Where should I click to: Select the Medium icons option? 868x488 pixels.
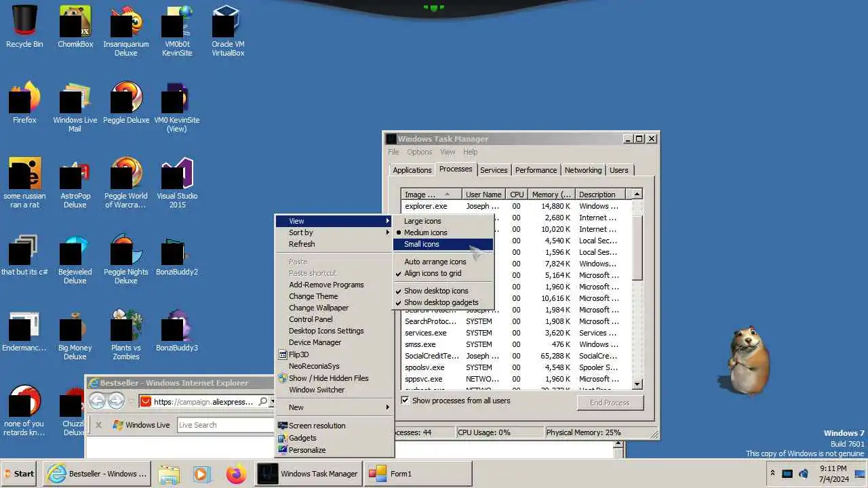[443, 232]
